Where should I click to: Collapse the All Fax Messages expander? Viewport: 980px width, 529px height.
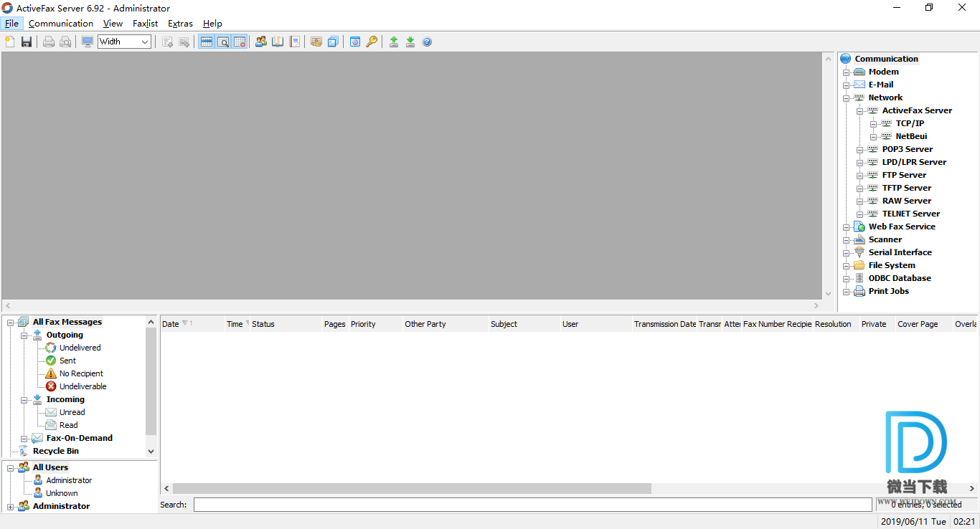click(11, 322)
